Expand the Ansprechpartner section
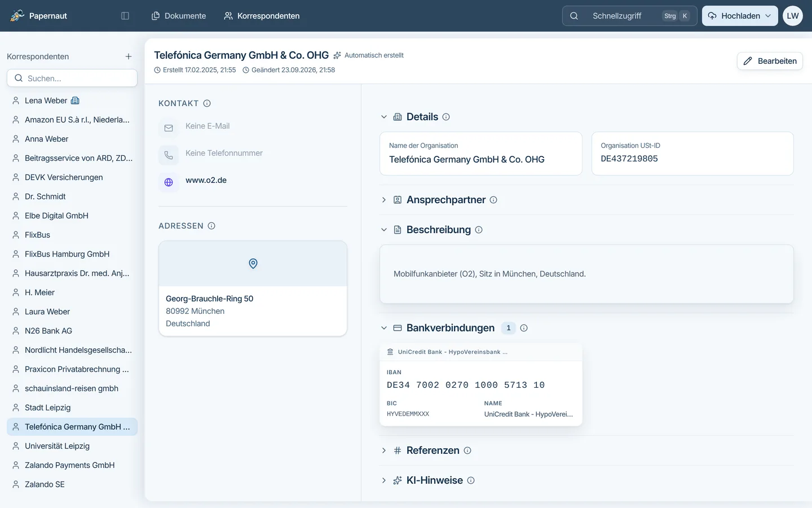This screenshot has height=508, width=812. click(384, 200)
